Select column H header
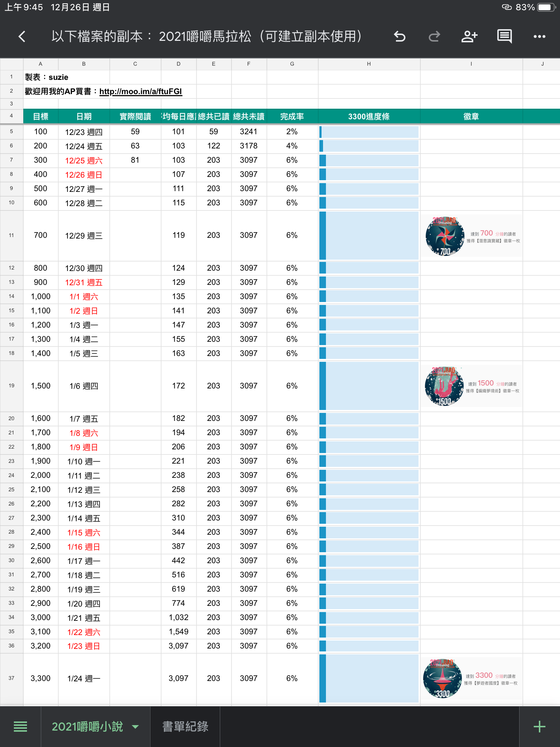The image size is (560, 747). pyautogui.click(x=369, y=64)
